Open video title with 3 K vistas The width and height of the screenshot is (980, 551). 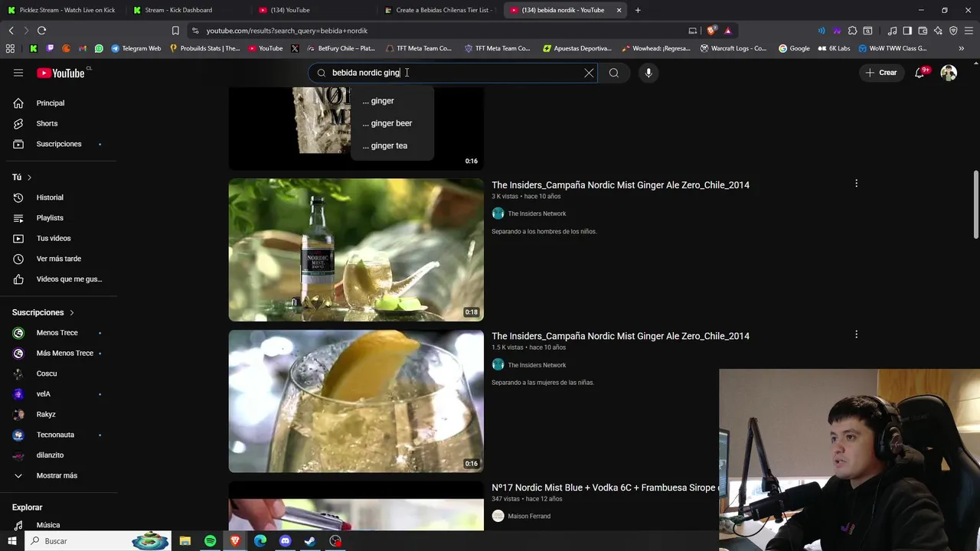point(620,185)
